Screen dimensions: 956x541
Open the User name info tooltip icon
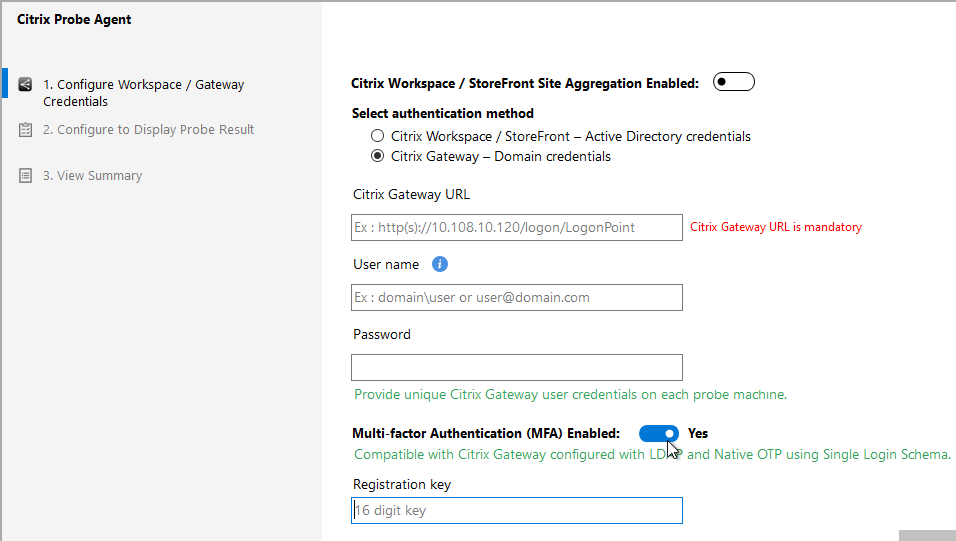440,264
